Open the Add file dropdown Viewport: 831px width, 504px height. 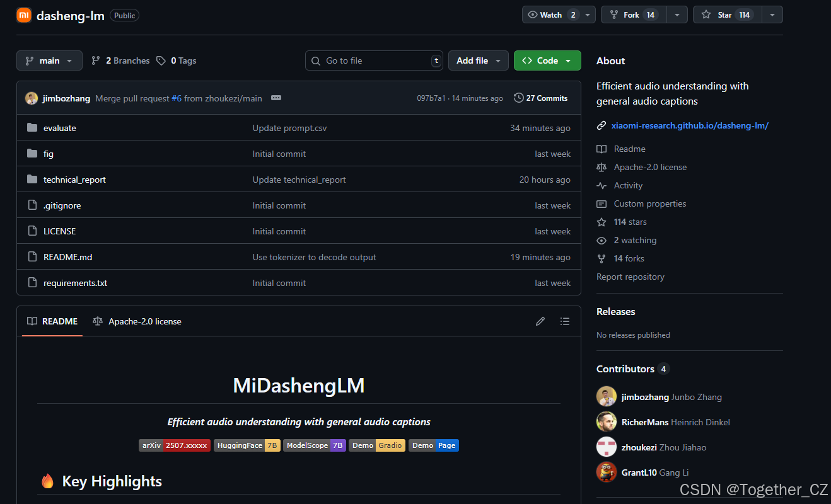[478, 60]
